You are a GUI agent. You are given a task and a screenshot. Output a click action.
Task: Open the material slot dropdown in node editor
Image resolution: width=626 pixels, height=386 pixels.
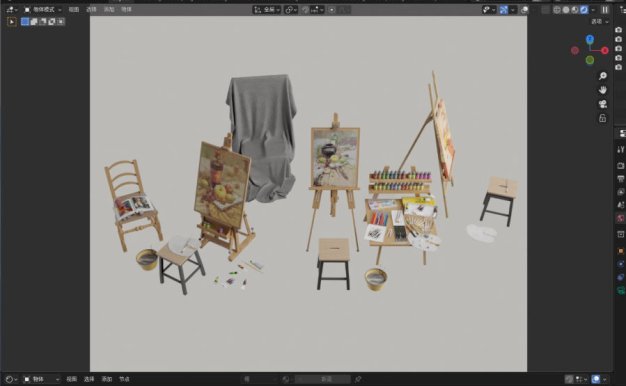[260, 379]
